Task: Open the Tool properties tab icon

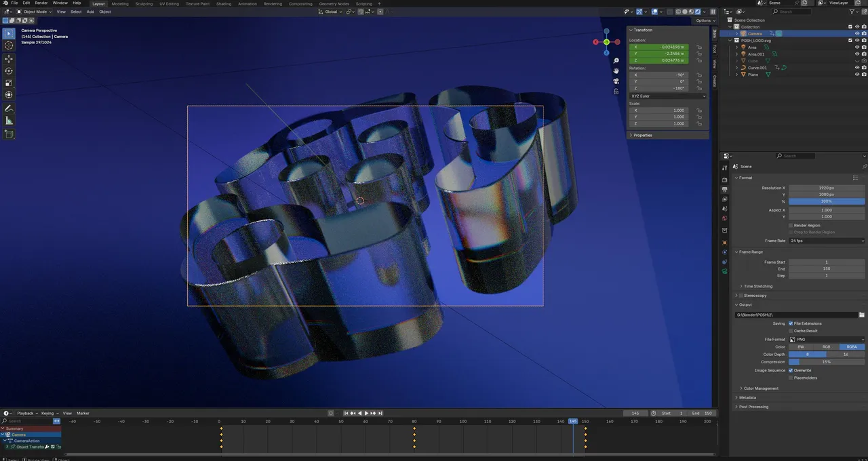Action: 725,167
